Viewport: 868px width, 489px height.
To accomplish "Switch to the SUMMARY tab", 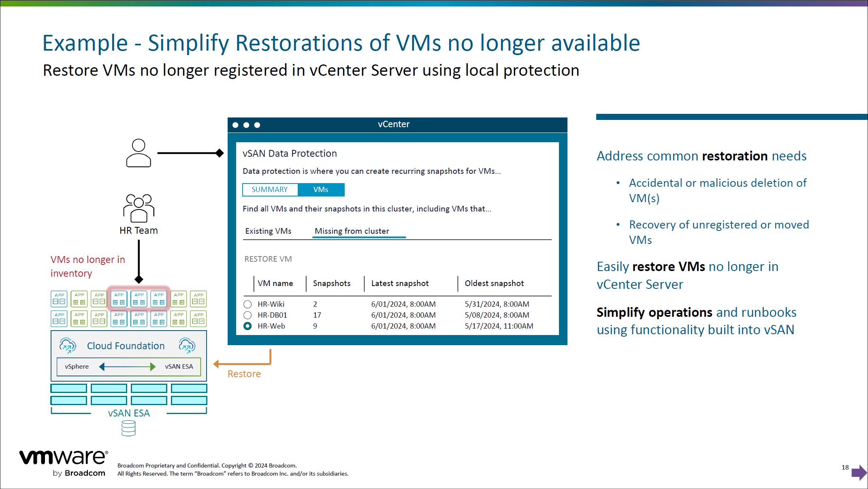I will click(x=270, y=190).
